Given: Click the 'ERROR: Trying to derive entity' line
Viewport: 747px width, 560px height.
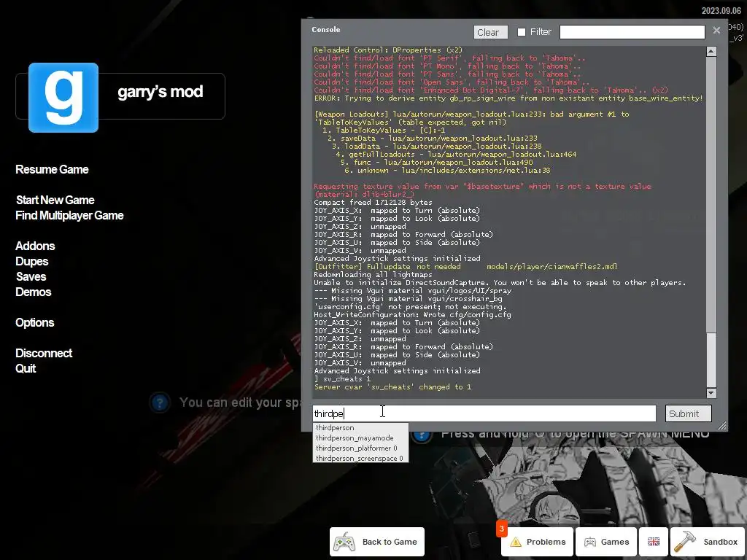Looking at the screenshot, I should (x=508, y=98).
